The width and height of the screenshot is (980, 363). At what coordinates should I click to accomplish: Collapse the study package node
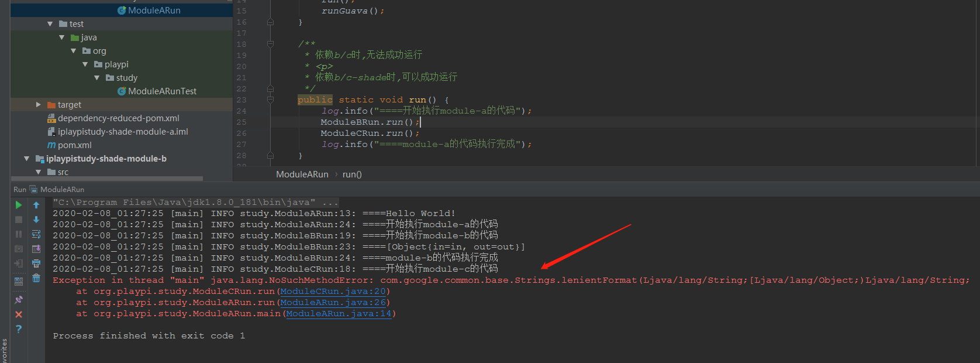click(97, 78)
